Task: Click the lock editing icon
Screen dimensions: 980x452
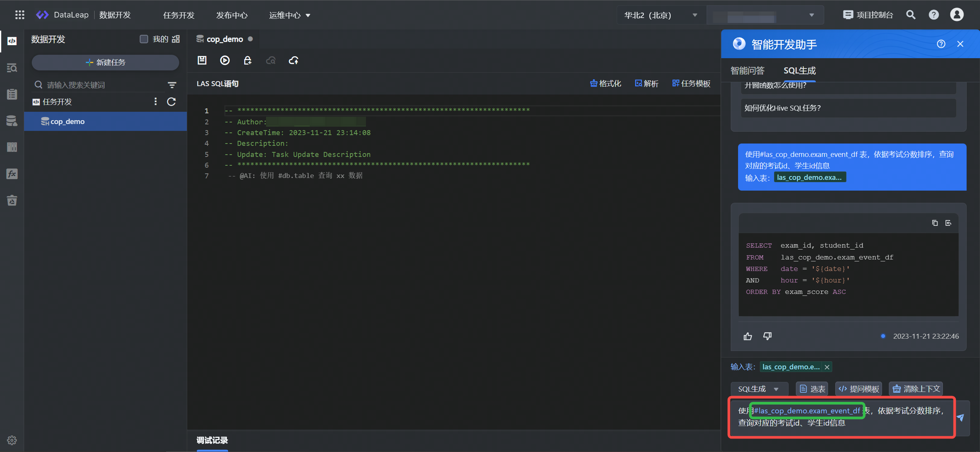Action: coord(248,60)
